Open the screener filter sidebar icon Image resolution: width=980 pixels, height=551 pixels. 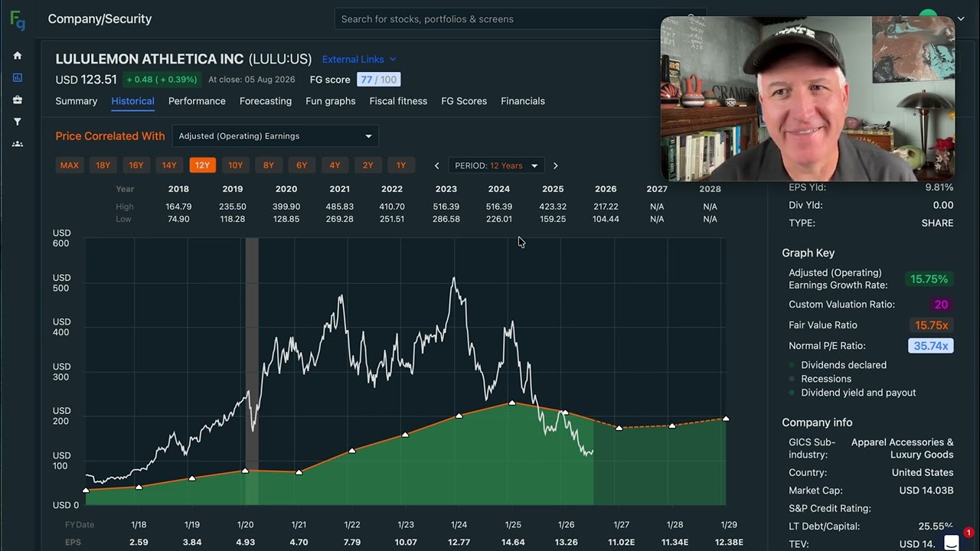(x=18, y=122)
